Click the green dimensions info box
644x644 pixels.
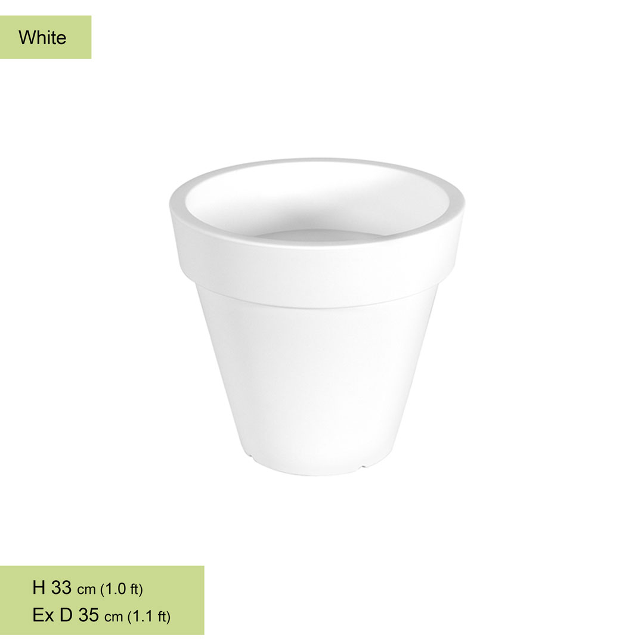tap(102, 600)
